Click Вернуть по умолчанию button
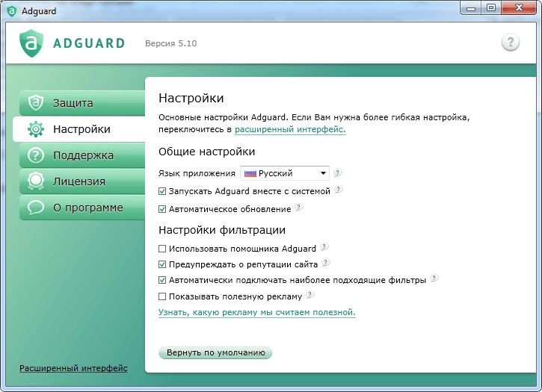The image size is (542, 392). tap(215, 352)
